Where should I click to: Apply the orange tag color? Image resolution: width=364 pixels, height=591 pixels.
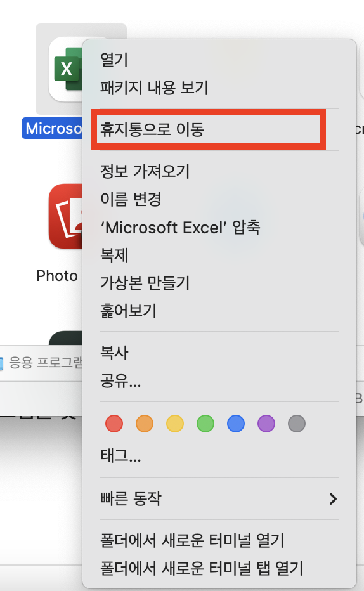pos(145,424)
